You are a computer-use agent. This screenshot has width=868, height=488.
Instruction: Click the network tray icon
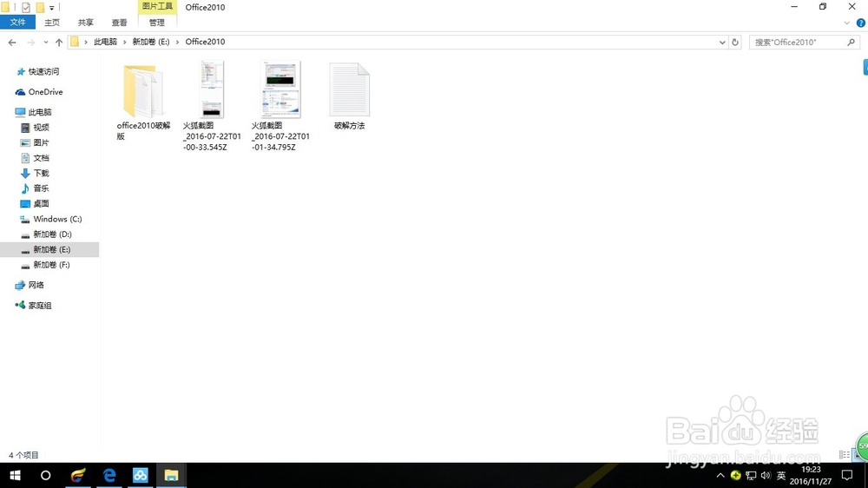click(x=751, y=475)
